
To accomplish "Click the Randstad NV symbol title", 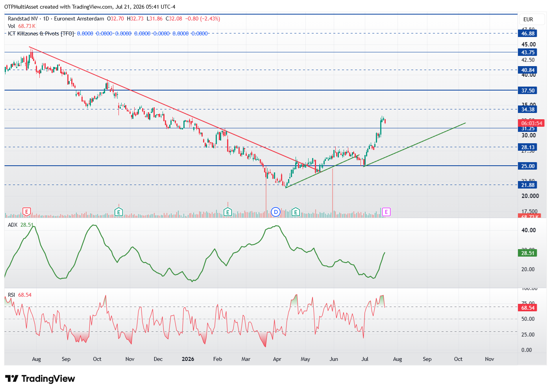I will (23, 18).
